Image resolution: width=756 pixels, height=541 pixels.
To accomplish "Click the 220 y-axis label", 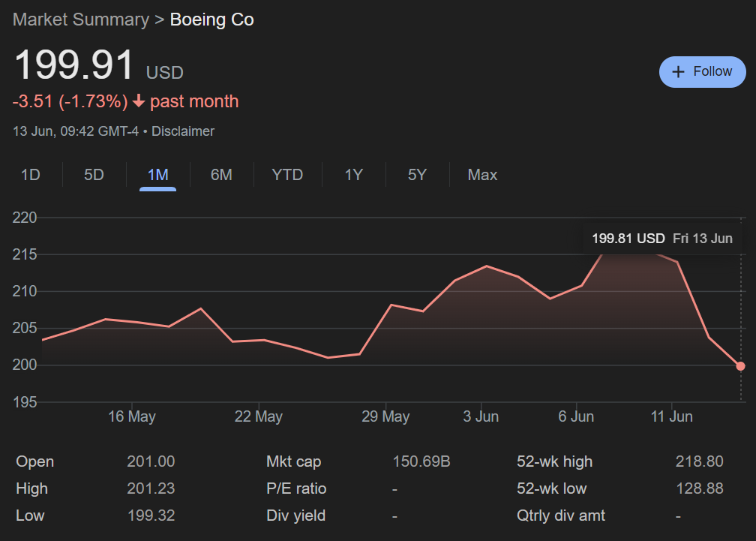I will (x=25, y=218).
